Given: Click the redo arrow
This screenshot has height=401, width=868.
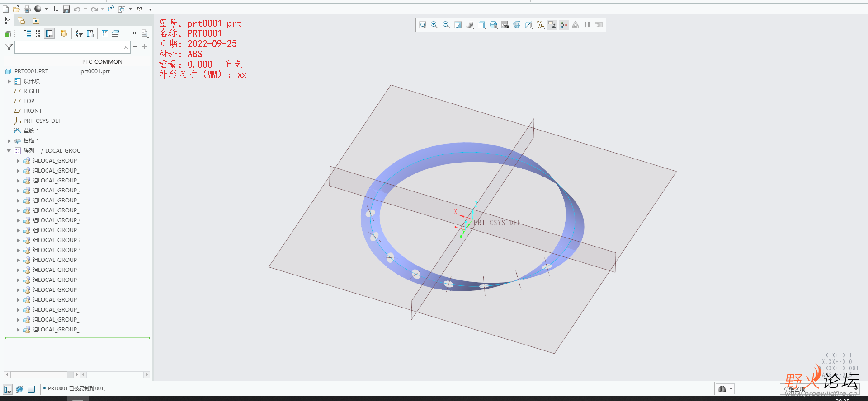Looking at the screenshot, I should (x=94, y=9).
